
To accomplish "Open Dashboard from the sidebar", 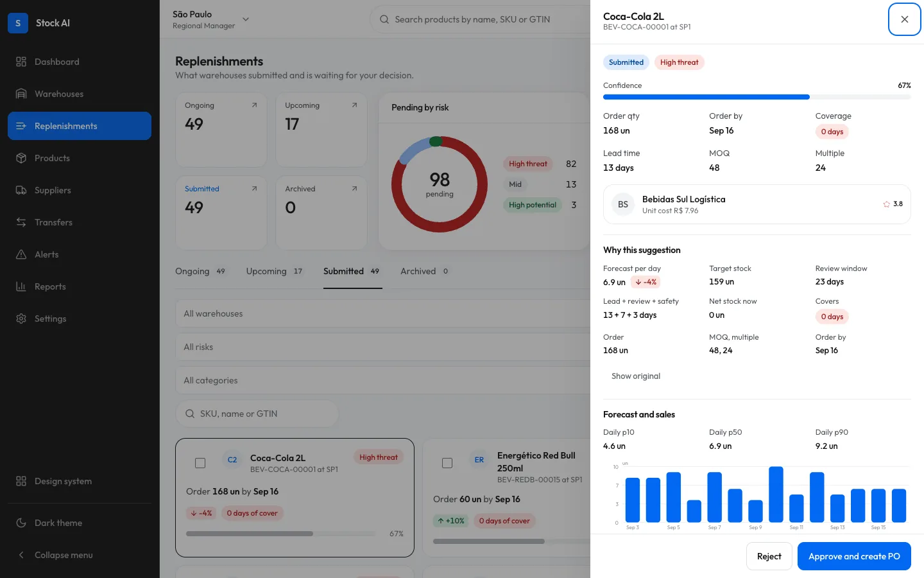I will (80, 62).
